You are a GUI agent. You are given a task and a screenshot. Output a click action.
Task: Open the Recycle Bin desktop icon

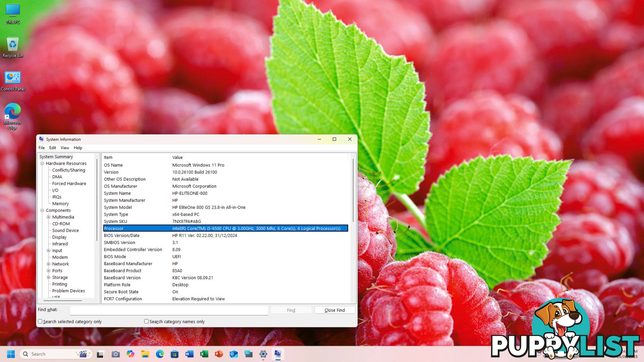13,47
